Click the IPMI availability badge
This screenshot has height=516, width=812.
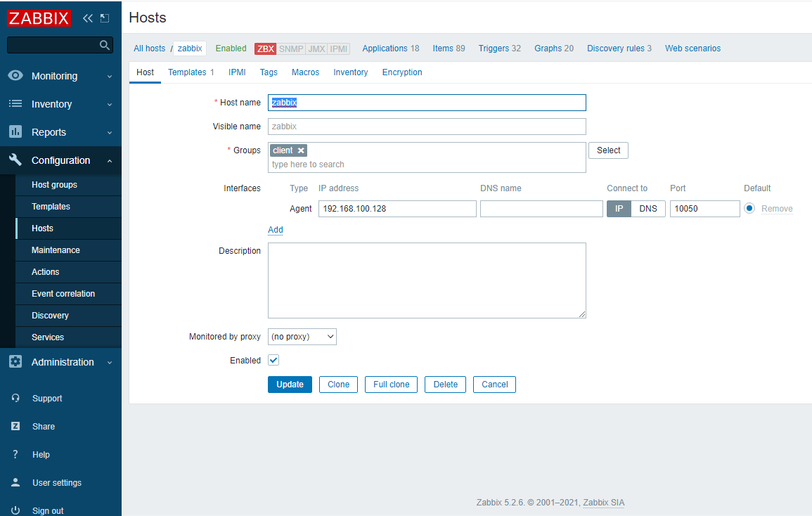(x=339, y=49)
